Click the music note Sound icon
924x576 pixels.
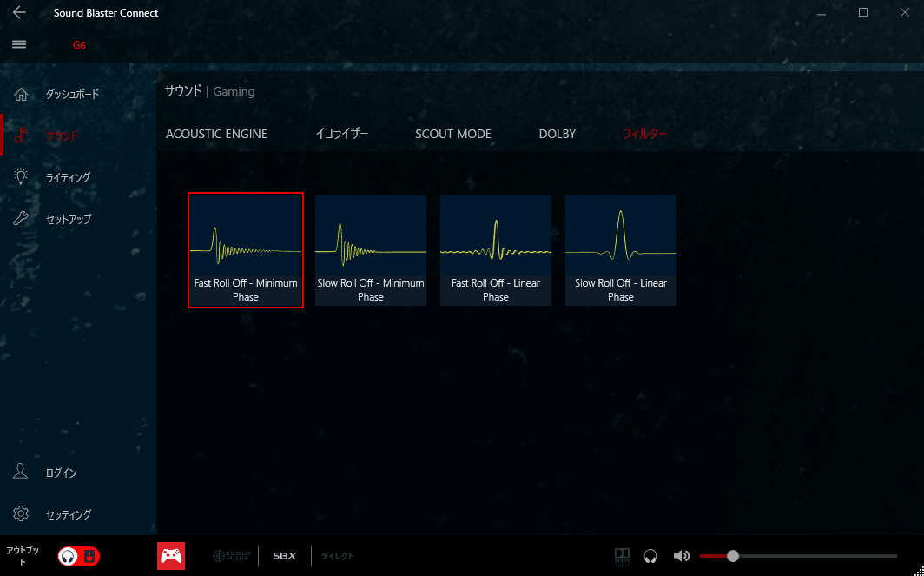point(21,136)
